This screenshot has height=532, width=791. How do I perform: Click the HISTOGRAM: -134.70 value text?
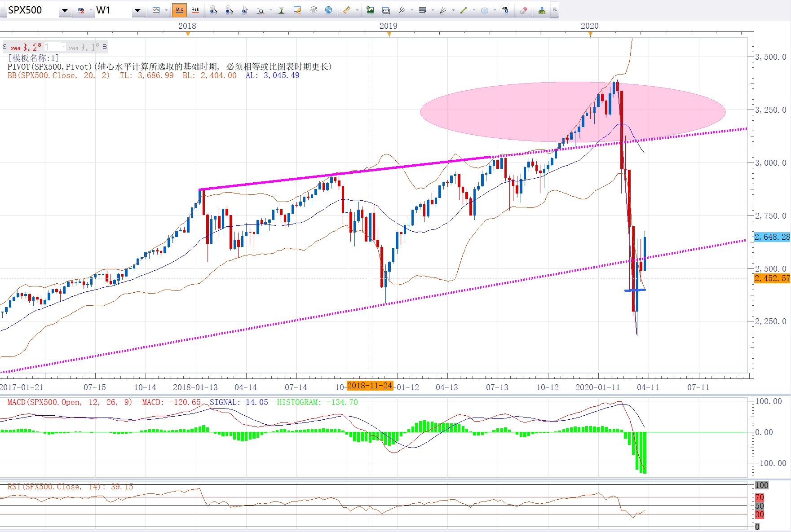[318, 402]
